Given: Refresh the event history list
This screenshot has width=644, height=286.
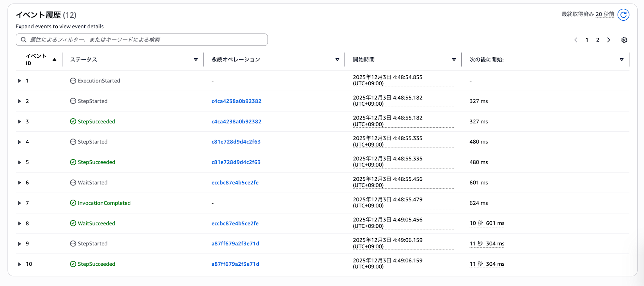Looking at the screenshot, I should [x=623, y=14].
